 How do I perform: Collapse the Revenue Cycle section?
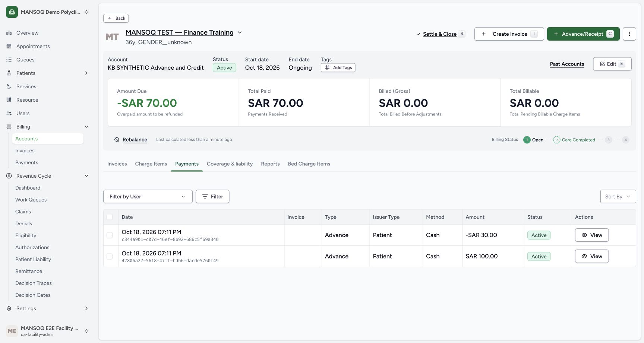pyautogui.click(x=86, y=176)
